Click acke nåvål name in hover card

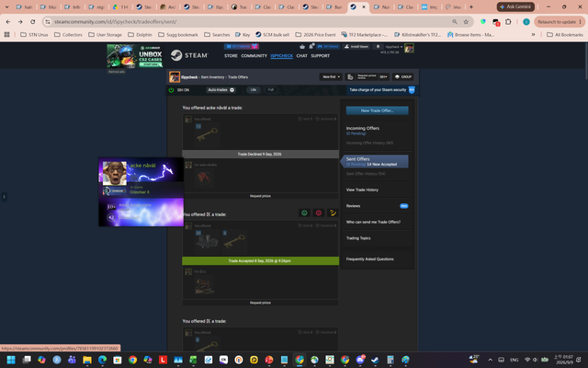point(143,166)
